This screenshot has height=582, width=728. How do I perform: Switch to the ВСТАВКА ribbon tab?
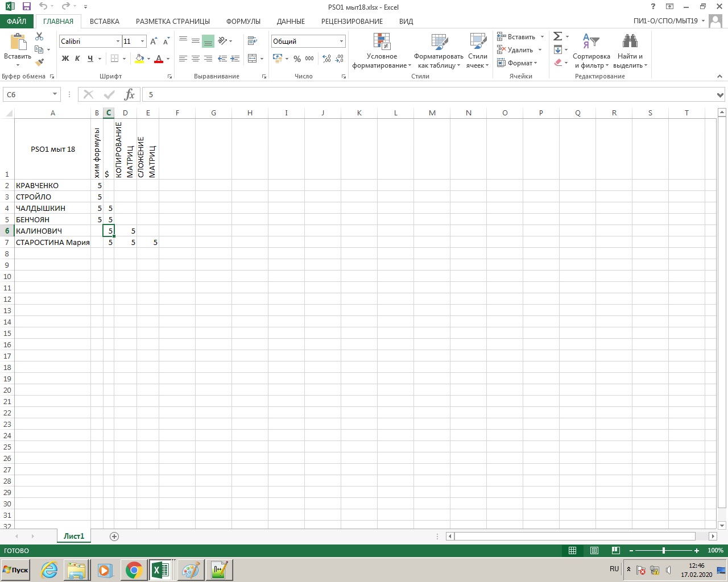coord(105,21)
